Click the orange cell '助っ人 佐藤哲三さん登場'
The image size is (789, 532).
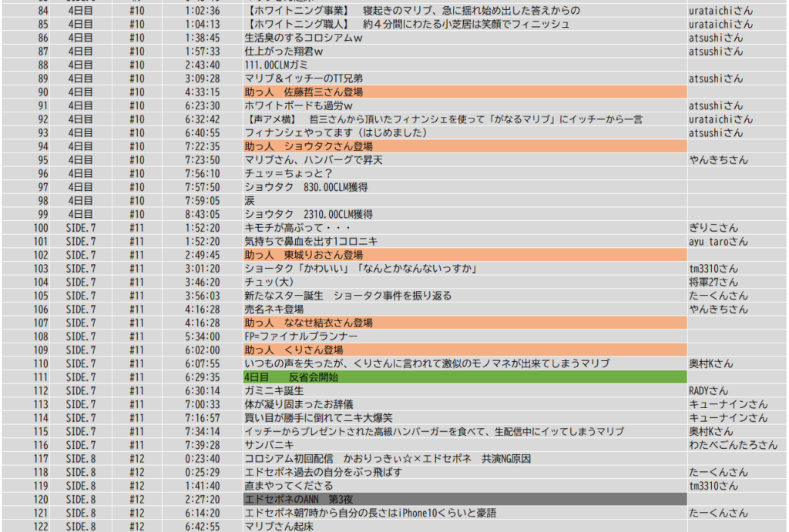(464, 92)
